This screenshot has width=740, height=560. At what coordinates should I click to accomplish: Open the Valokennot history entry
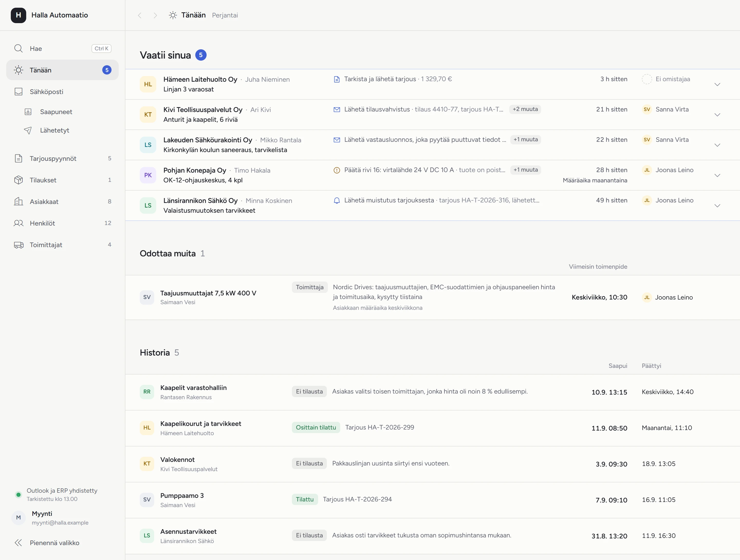[x=432, y=464]
